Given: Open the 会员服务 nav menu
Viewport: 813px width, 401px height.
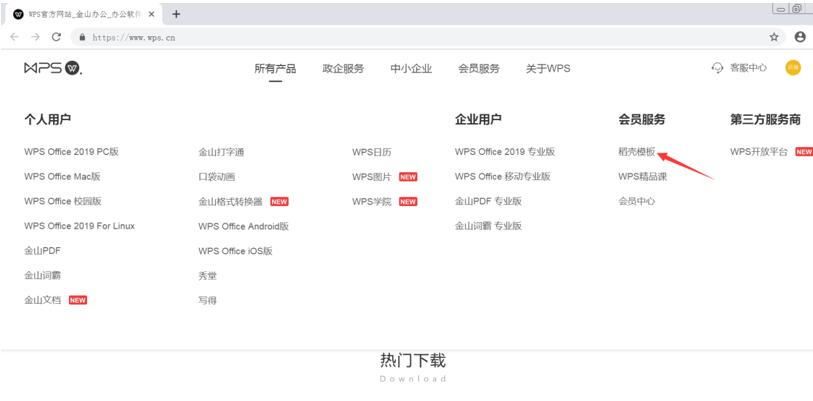Looking at the screenshot, I should click(479, 68).
